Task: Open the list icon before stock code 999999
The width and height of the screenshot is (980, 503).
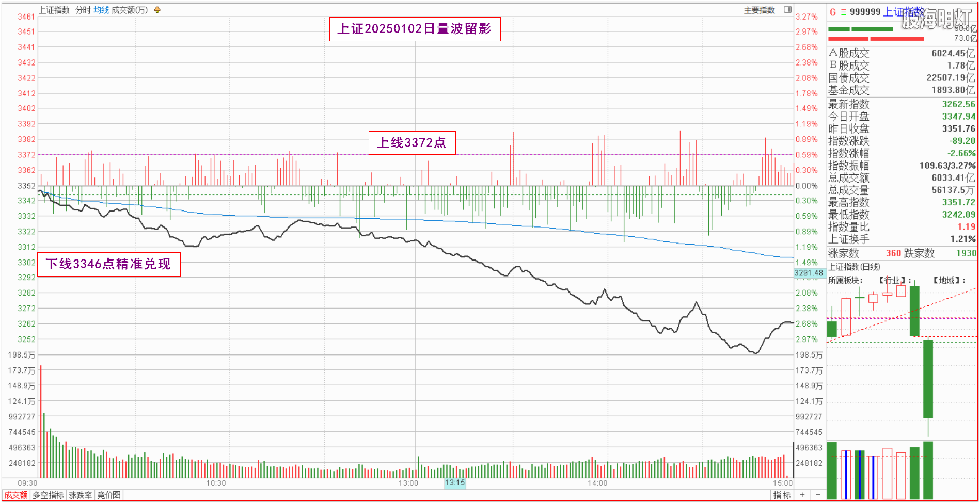Action: [844, 12]
